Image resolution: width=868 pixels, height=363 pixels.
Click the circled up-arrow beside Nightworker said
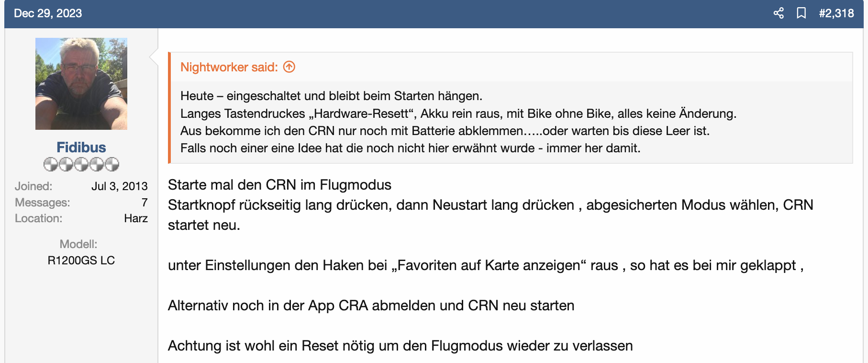(289, 67)
